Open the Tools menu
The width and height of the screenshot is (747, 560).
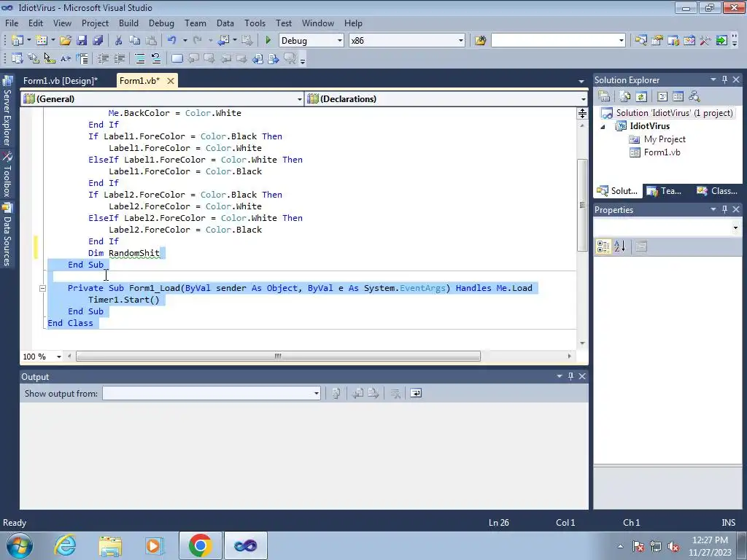[x=255, y=23]
